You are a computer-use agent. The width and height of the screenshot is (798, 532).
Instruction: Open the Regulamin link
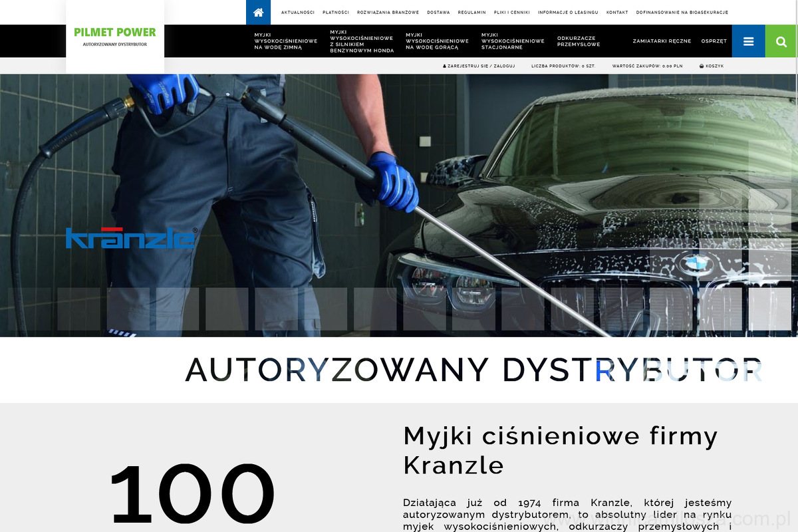coord(471,13)
